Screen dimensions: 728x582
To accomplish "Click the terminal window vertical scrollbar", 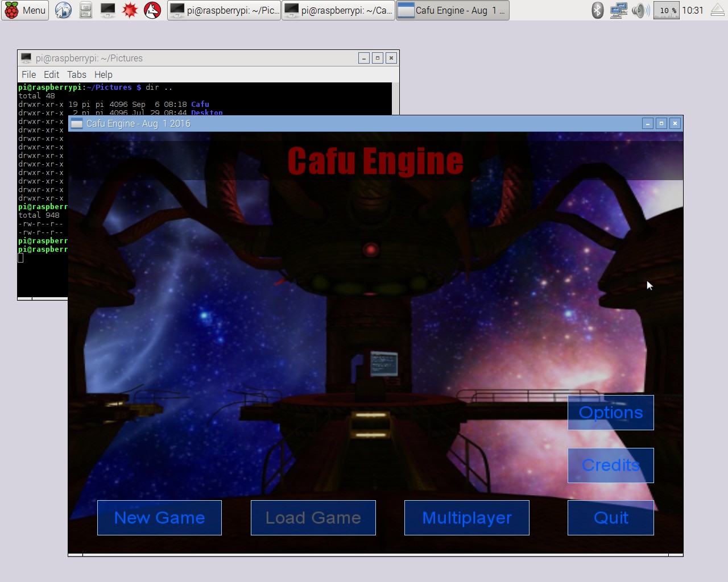I will 395,99.
